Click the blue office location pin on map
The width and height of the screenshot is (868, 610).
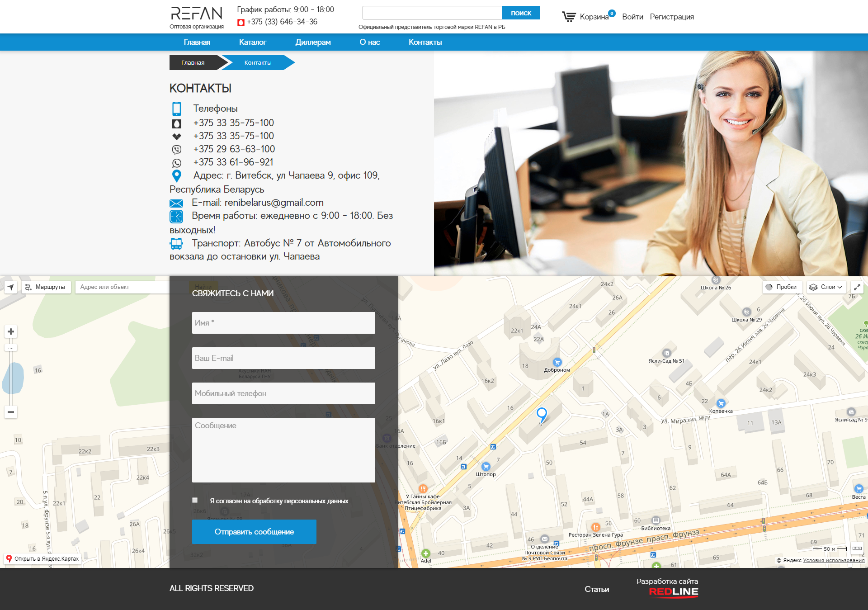tap(542, 415)
